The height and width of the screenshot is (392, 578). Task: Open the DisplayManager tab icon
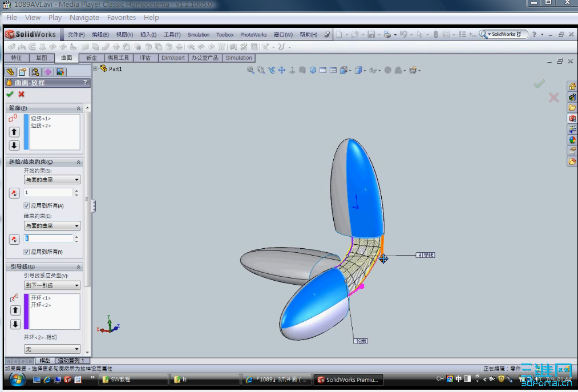(60, 71)
